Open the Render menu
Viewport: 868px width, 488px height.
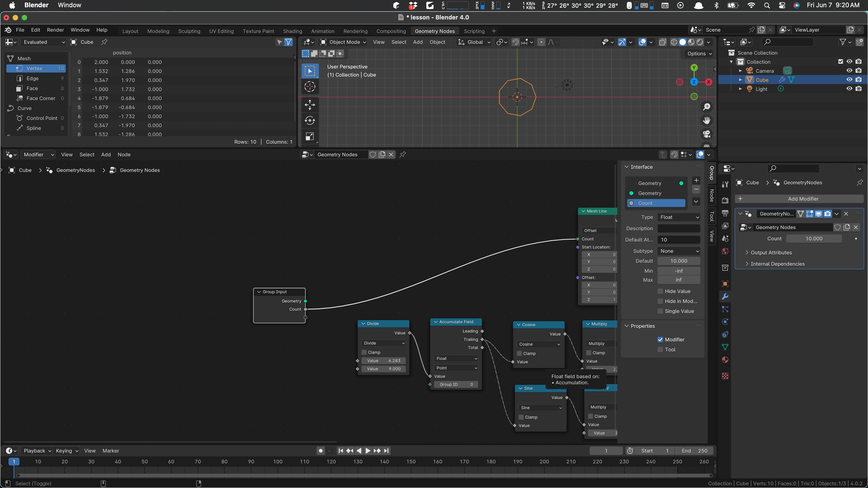pos(55,30)
